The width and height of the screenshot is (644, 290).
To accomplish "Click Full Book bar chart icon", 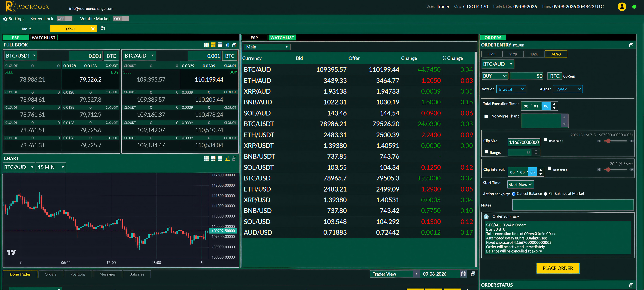I will click(x=227, y=45).
